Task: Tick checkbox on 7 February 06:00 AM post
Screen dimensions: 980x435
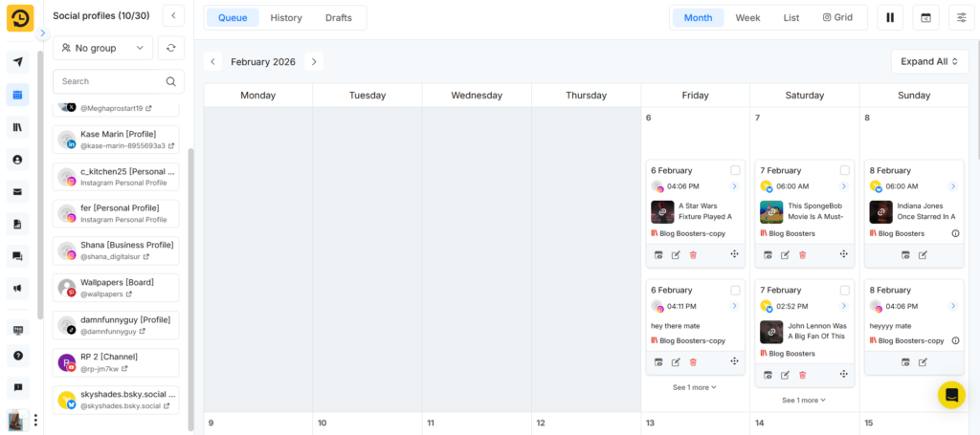Action: pyautogui.click(x=845, y=170)
